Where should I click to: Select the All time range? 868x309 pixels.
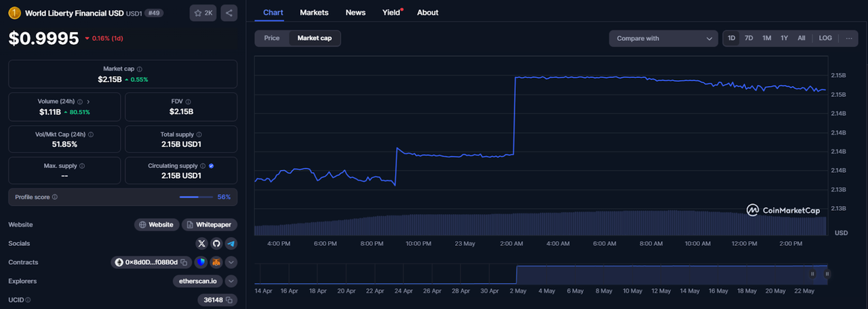(802, 39)
